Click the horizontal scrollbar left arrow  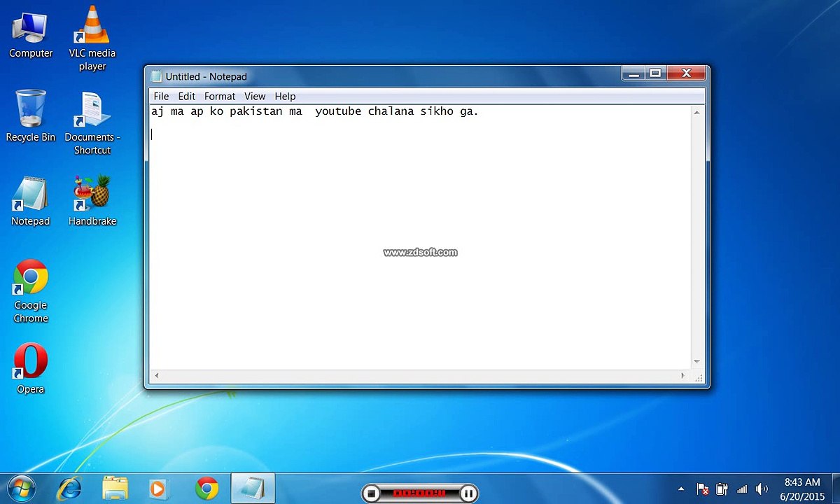point(156,376)
